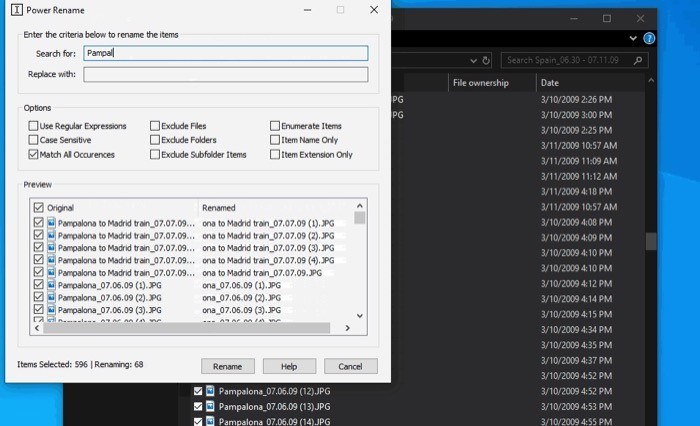This screenshot has height=426, width=700.
Task: Close the Power Rename window
Action: coord(374,10)
